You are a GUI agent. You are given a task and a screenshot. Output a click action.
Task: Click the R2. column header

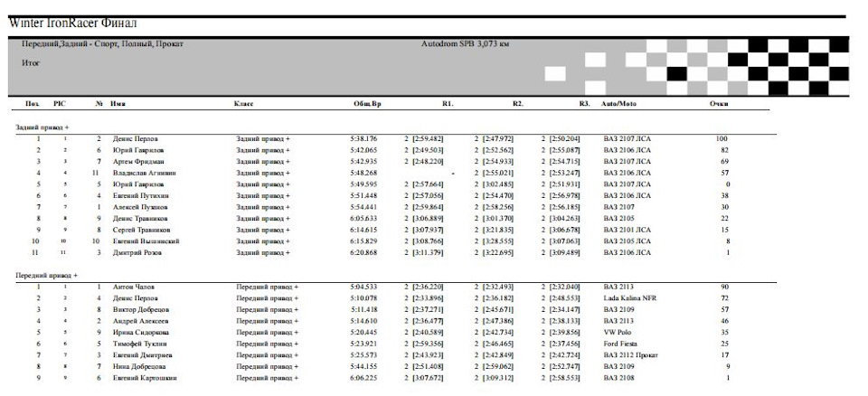(x=517, y=104)
